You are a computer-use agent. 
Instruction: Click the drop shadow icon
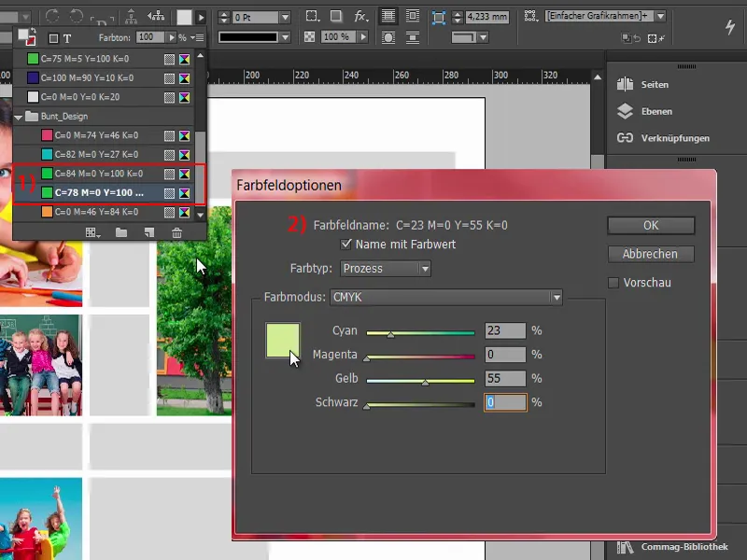[x=336, y=16]
